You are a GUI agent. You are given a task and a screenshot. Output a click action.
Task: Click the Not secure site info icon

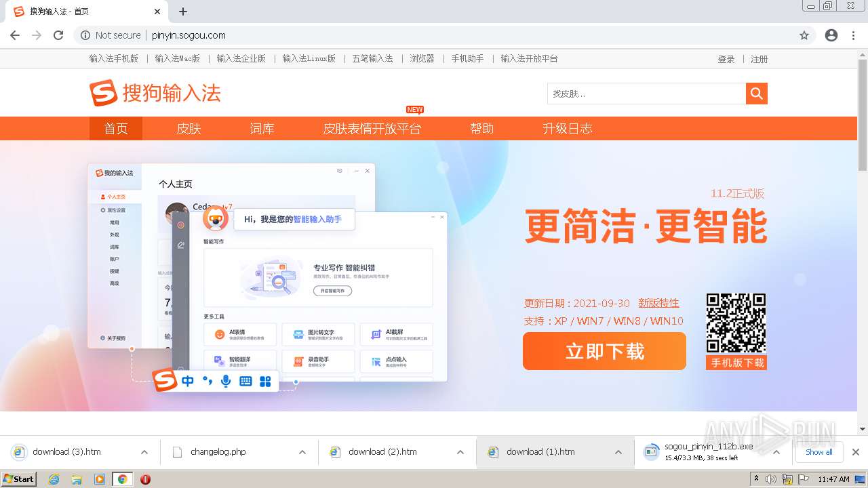click(x=85, y=35)
